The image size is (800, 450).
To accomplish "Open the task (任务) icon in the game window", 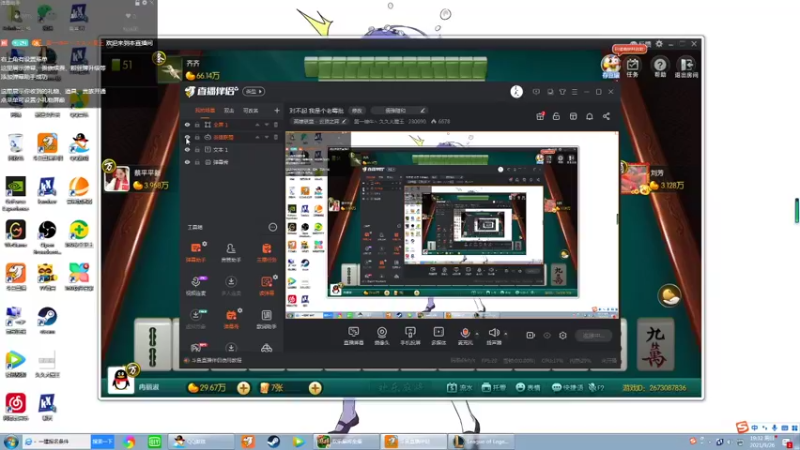I will [x=633, y=67].
